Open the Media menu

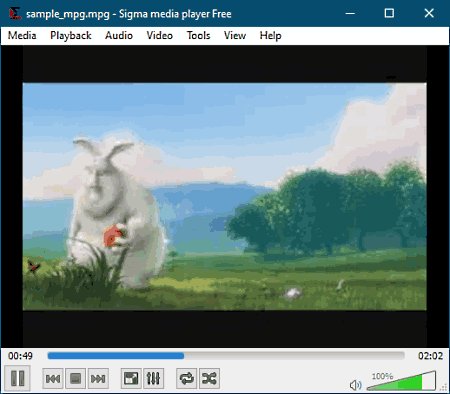click(x=22, y=35)
